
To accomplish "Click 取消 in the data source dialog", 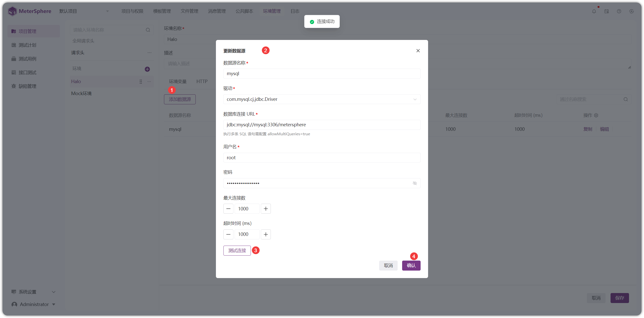I will (x=388, y=266).
